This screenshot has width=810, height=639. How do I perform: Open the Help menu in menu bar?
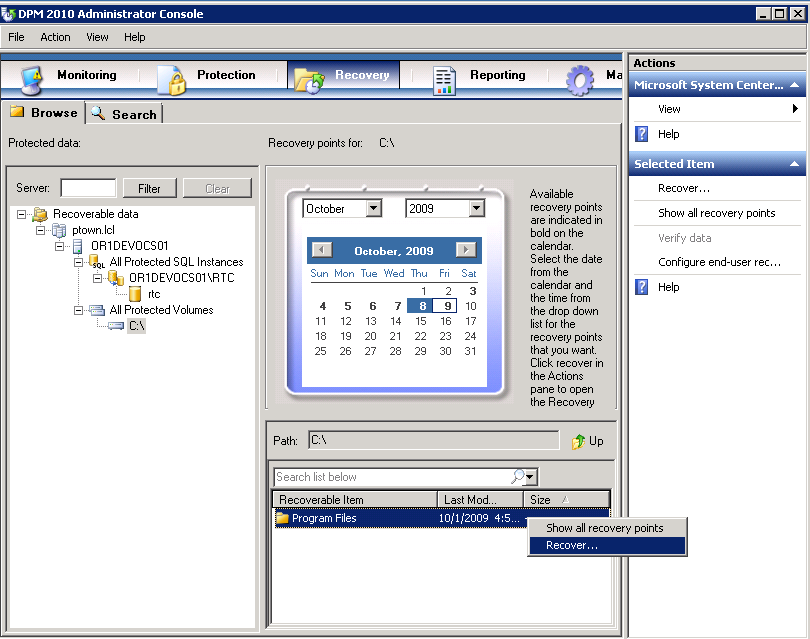[134, 37]
